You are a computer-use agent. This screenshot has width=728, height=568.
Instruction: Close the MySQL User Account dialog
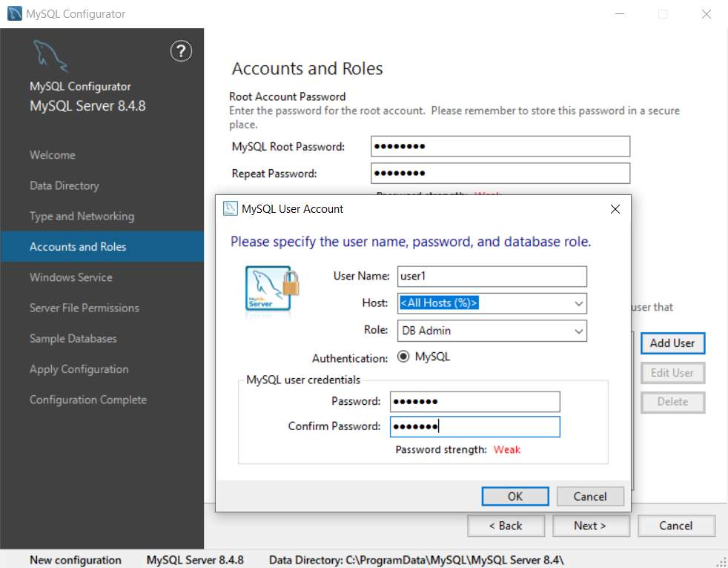pyautogui.click(x=615, y=209)
